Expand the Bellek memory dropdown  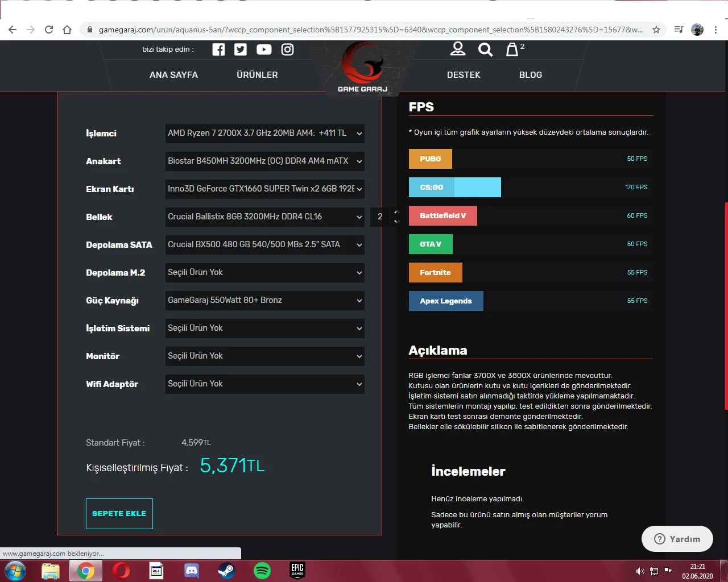pos(265,217)
